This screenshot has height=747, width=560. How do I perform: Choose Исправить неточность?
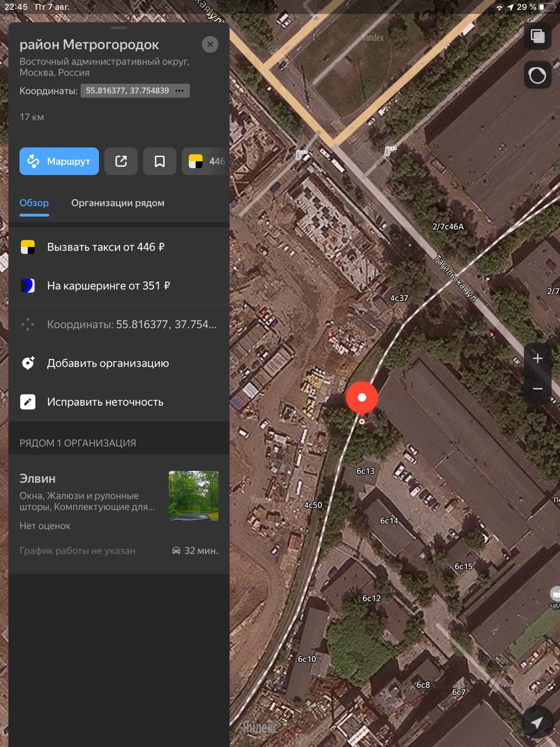tap(119, 402)
